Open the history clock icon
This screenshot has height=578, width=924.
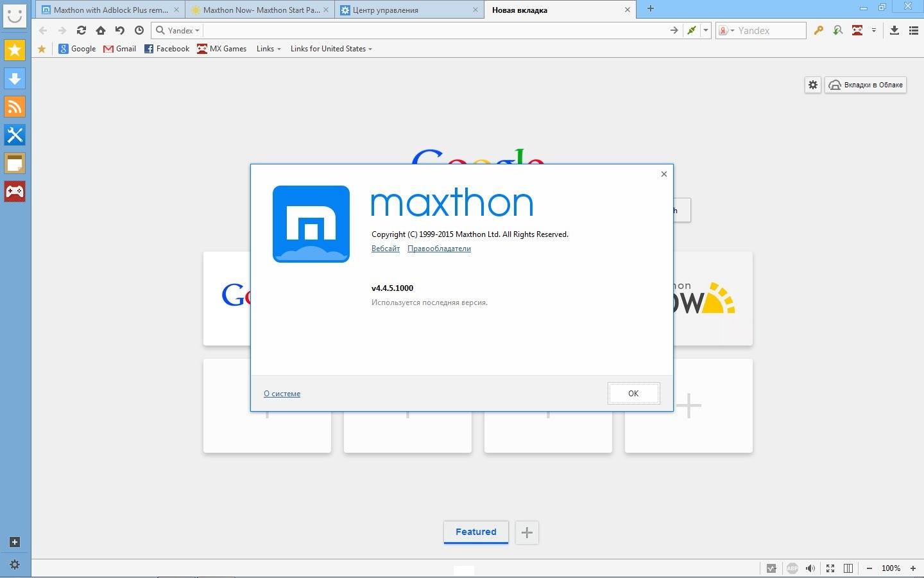click(x=139, y=30)
